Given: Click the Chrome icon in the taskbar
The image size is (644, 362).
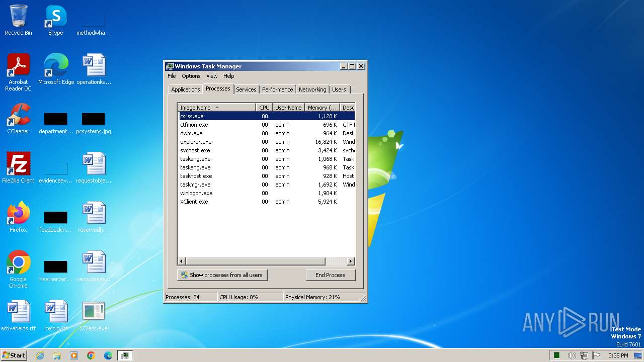Looking at the screenshot, I should [91, 355].
